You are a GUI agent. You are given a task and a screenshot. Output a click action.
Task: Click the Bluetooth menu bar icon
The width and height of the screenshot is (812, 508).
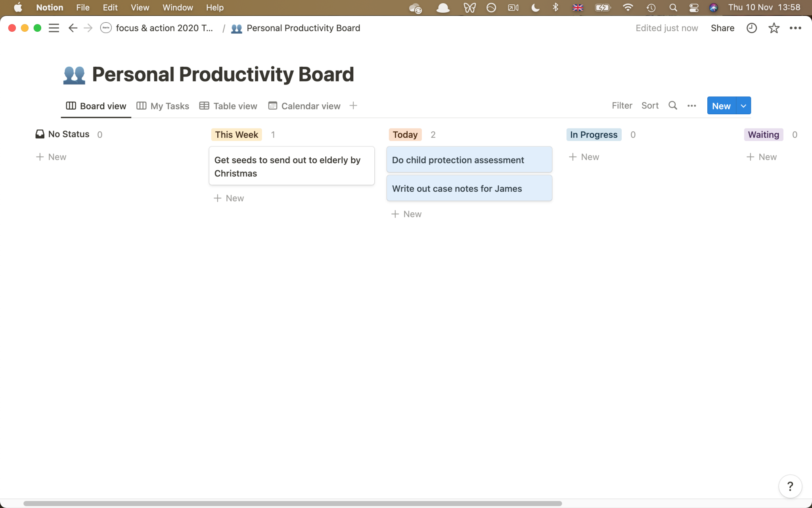pos(555,8)
